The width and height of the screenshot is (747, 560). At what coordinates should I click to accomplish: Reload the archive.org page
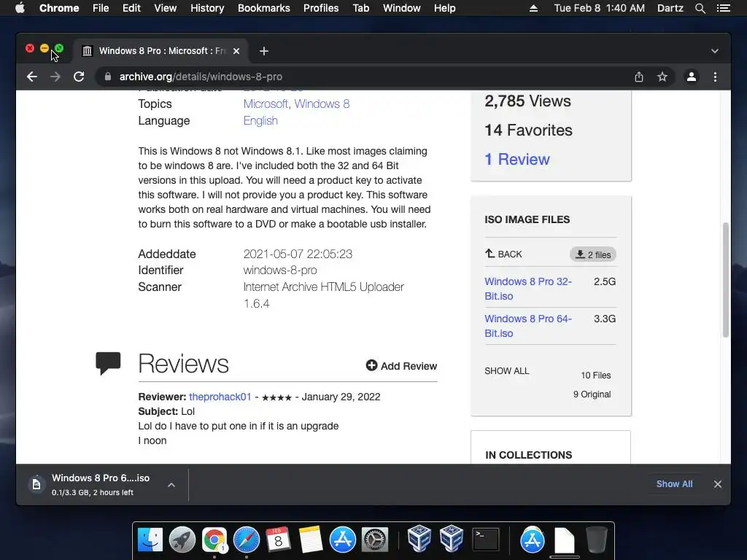coord(79,77)
